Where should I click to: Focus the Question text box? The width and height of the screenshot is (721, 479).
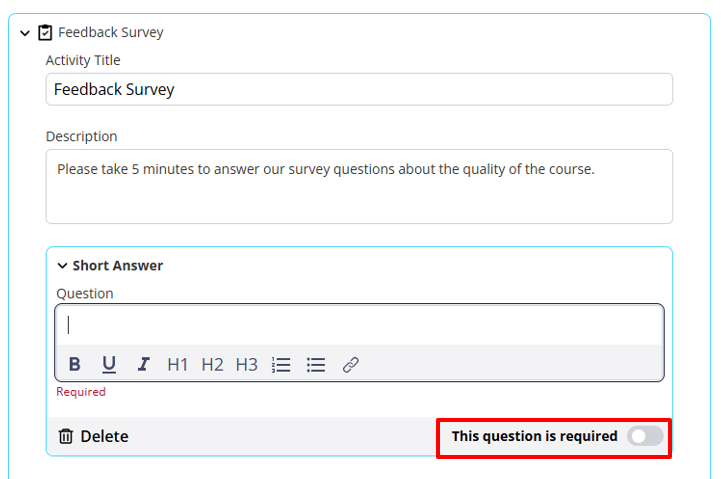pyautogui.click(x=359, y=325)
